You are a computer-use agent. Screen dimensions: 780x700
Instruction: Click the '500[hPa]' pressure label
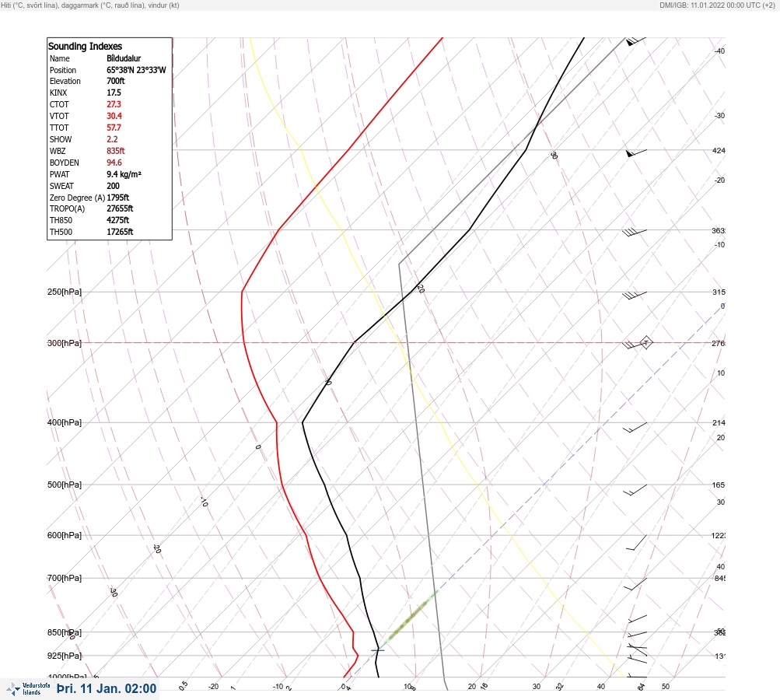(x=65, y=485)
